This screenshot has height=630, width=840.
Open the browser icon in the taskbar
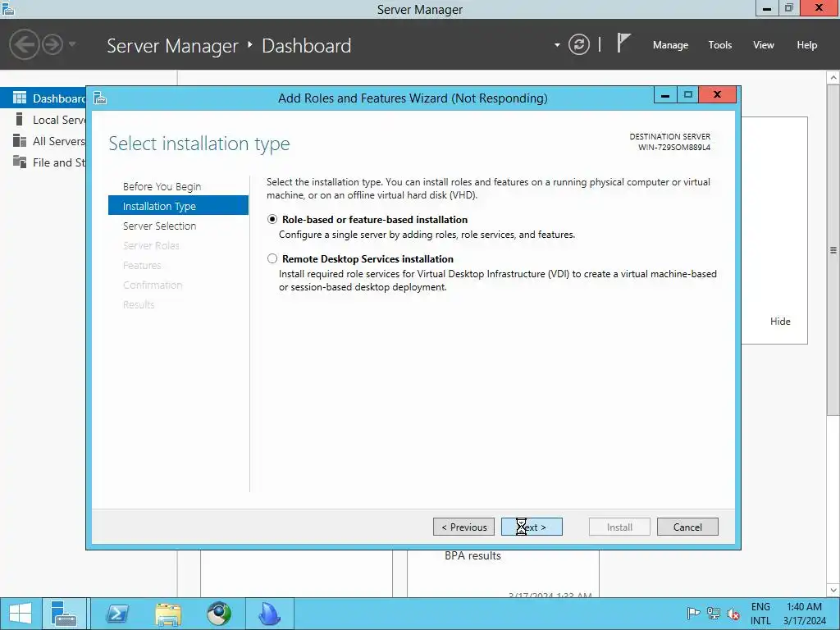point(219,614)
